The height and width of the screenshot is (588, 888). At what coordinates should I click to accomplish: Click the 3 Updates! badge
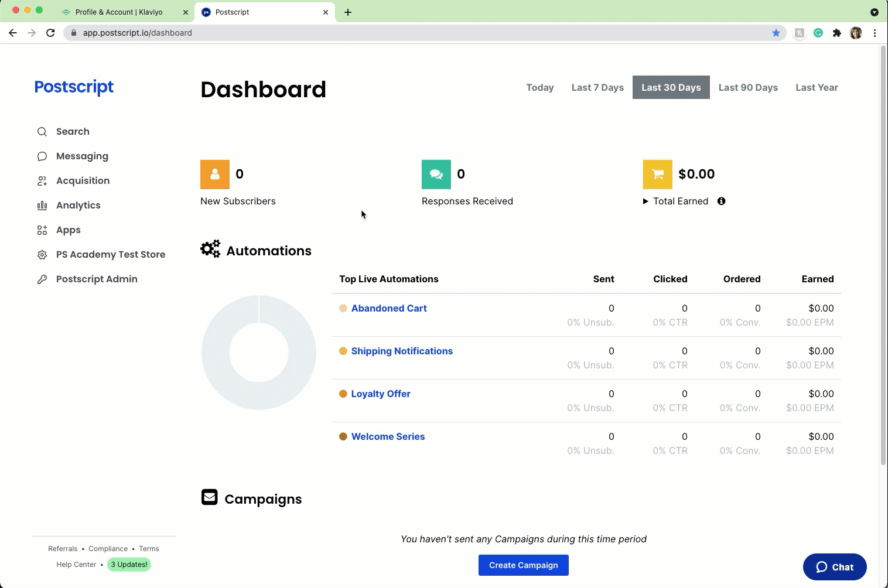129,565
